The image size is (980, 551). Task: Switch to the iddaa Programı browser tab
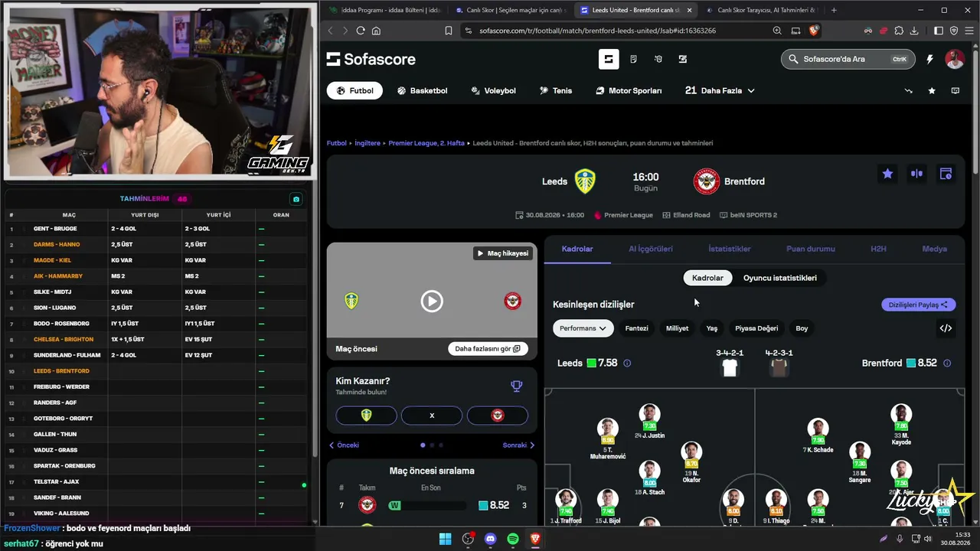point(384,10)
